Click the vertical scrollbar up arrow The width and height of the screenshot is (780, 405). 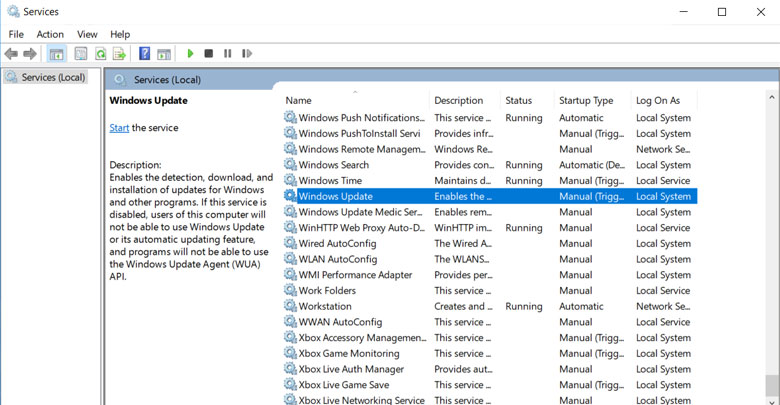(x=772, y=98)
